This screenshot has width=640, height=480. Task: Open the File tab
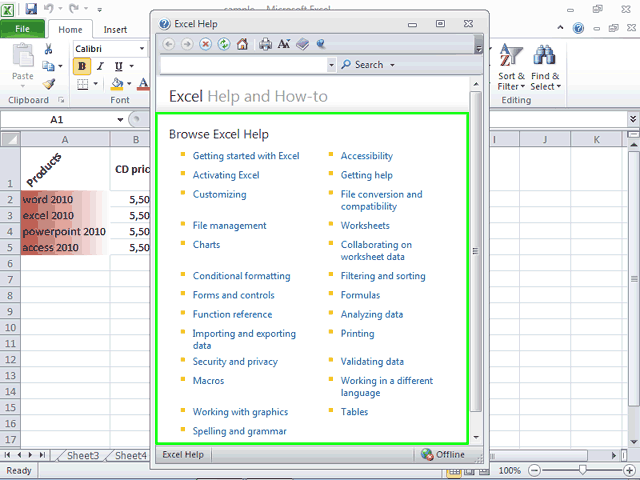click(x=22, y=29)
